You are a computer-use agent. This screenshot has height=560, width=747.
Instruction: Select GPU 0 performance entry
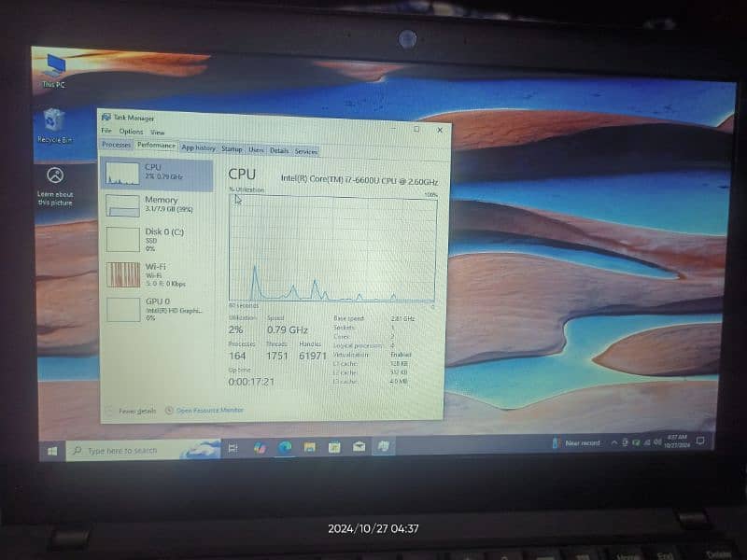[155, 309]
